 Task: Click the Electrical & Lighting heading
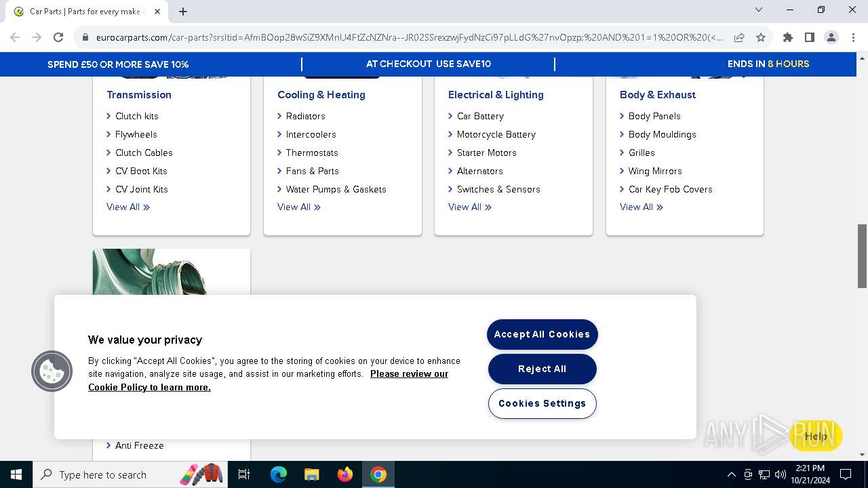pyautogui.click(x=496, y=95)
